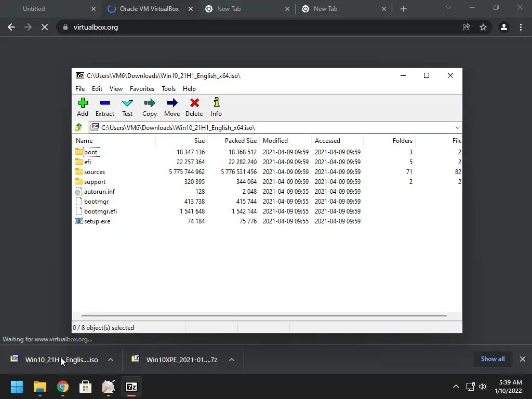Image resolution: width=532 pixels, height=399 pixels.
Task: Select the setup.exe file icon
Action: [79, 221]
